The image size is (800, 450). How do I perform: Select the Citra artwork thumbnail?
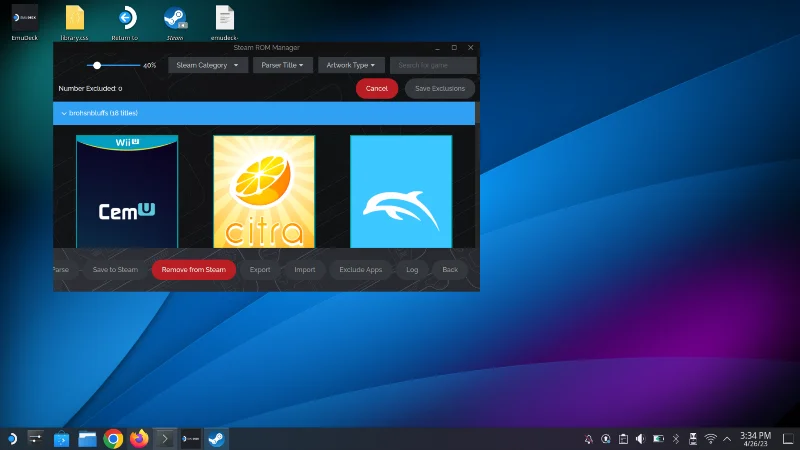click(264, 192)
